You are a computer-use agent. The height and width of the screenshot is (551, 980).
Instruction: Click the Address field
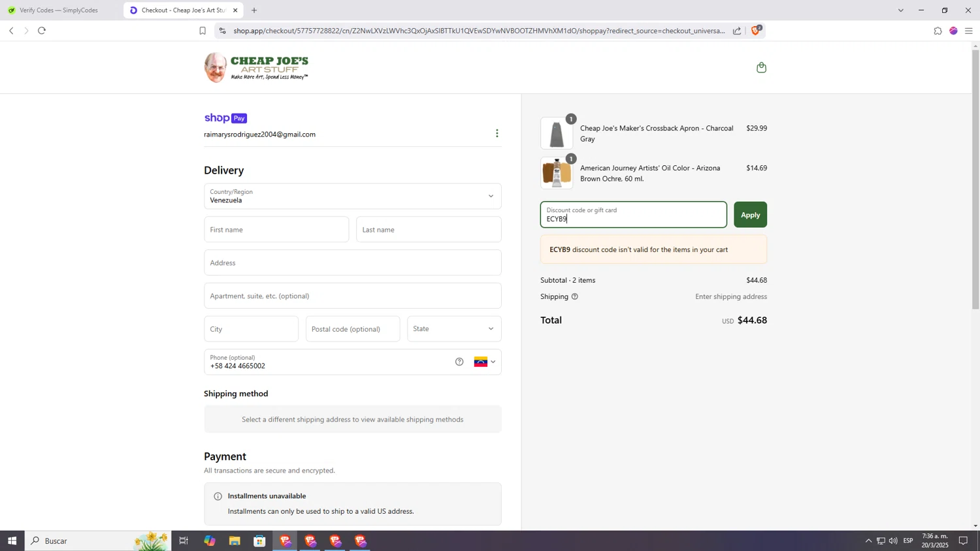(x=352, y=262)
